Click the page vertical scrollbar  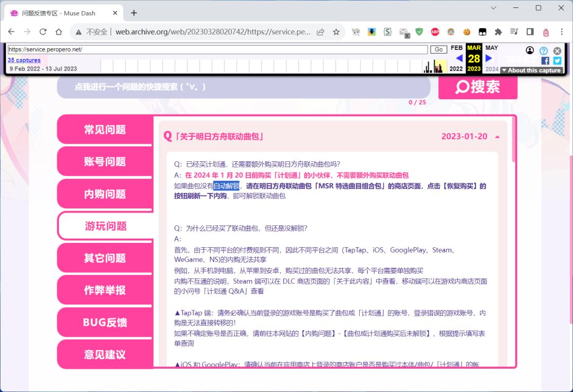click(x=571, y=239)
